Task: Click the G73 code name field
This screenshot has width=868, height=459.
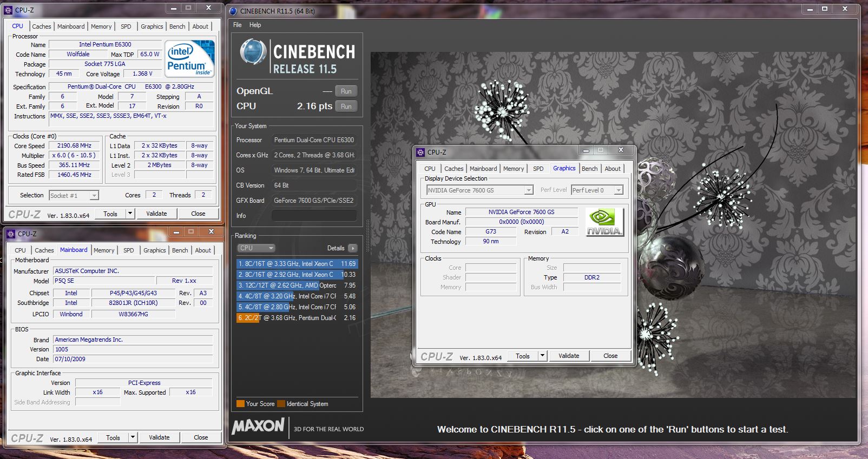Action: [x=491, y=231]
